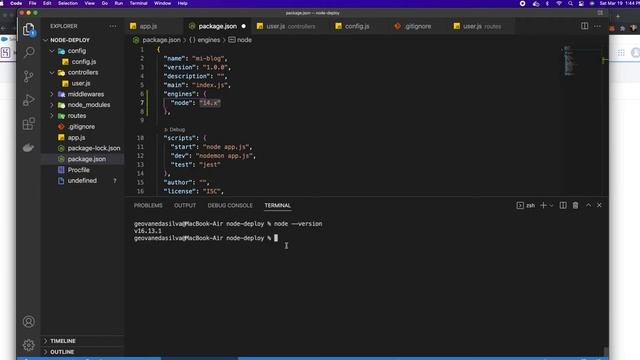Split the terminal panel
This screenshot has width=640, height=360.
click(x=563, y=205)
